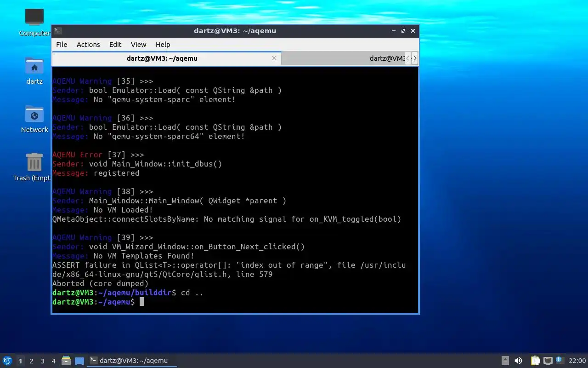Click the "Message: registered" line
Image resolution: width=588 pixels, height=368 pixels.
pyautogui.click(x=96, y=173)
